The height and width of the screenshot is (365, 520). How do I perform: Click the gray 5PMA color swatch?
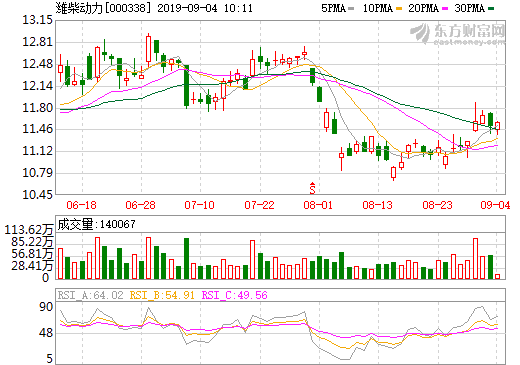(351, 9)
